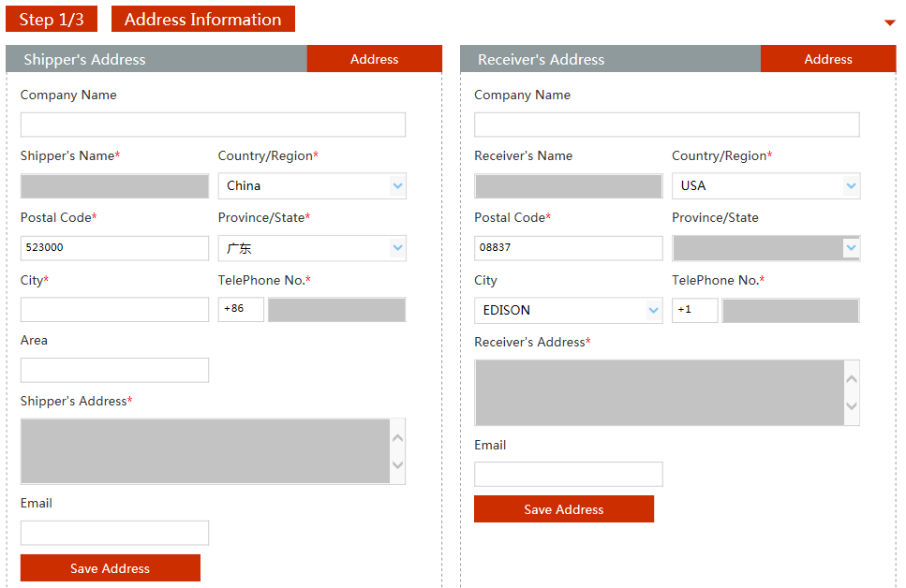
Task: Select the shipper Area input field
Action: click(114, 370)
